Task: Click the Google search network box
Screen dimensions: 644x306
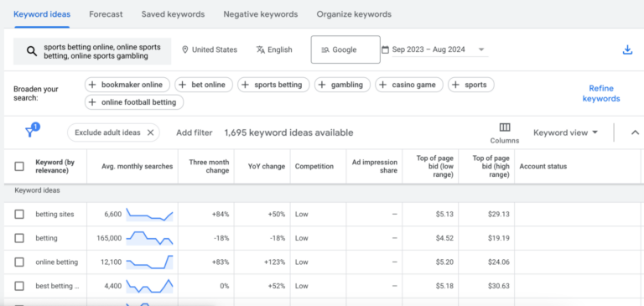Action: pos(345,49)
